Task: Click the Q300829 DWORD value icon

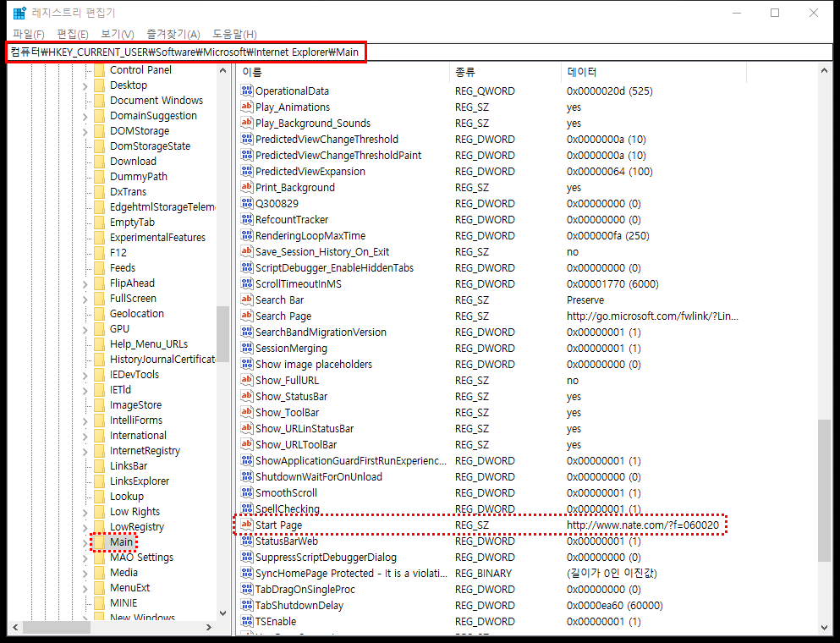Action: (246, 203)
